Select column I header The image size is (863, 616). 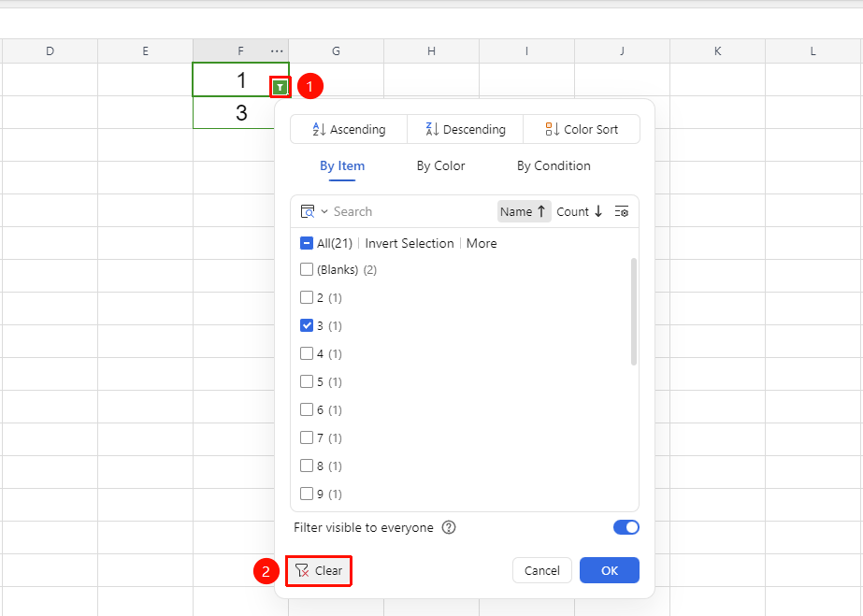coord(526,51)
